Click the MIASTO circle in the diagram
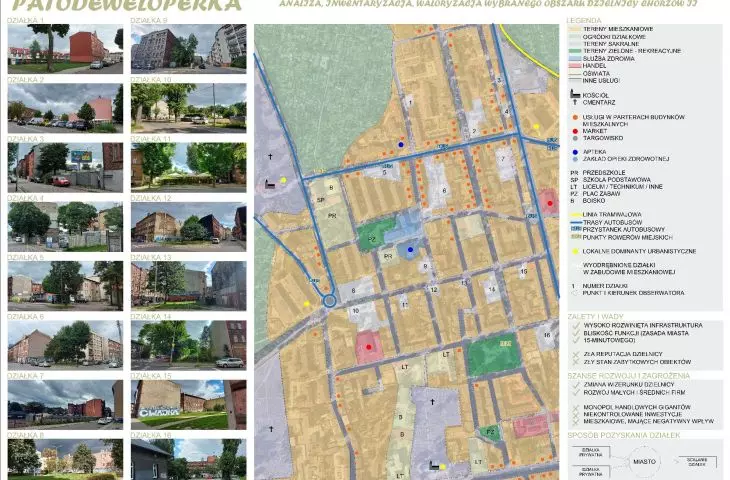Screen dimensions: 730x480 (x=644, y=461)
